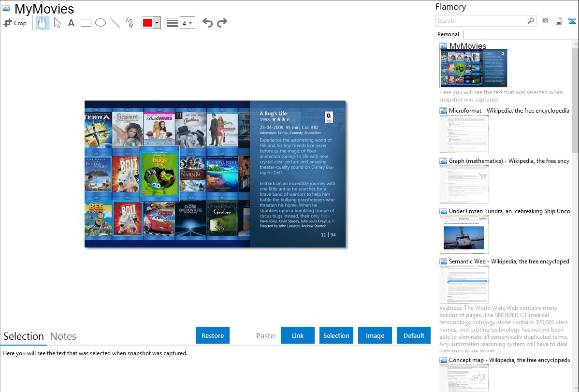Choose the arrow pointer tool
Screen dimensions: 579x392
(x=57, y=23)
